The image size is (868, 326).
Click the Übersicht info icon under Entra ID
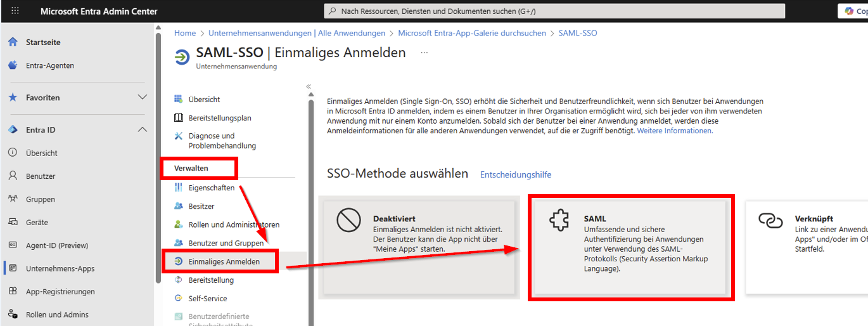point(13,153)
